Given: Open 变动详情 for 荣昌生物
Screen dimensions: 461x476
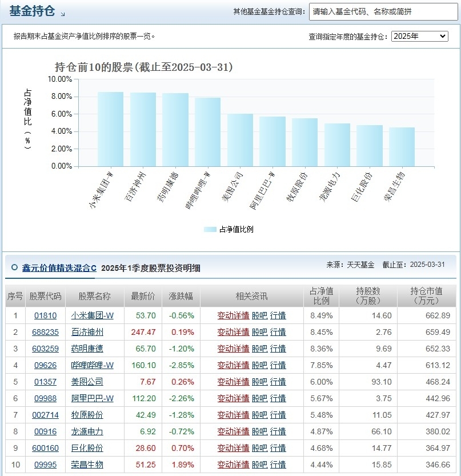Looking at the screenshot, I should [x=233, y=465].
